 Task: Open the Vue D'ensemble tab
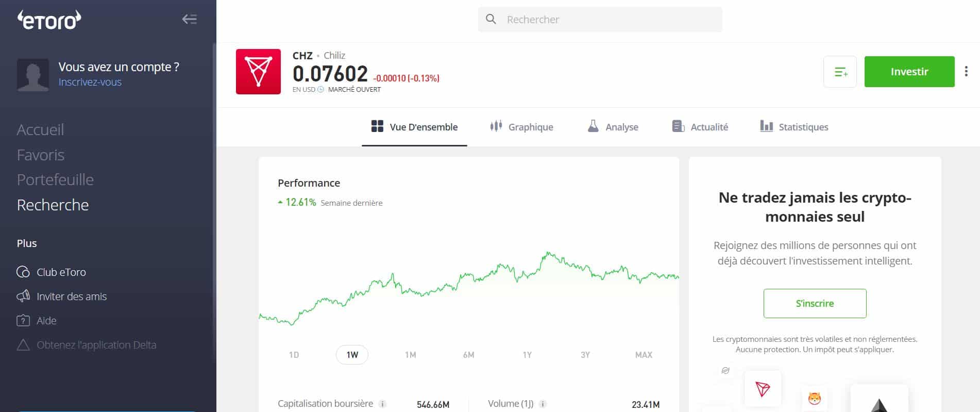[414, 127]
